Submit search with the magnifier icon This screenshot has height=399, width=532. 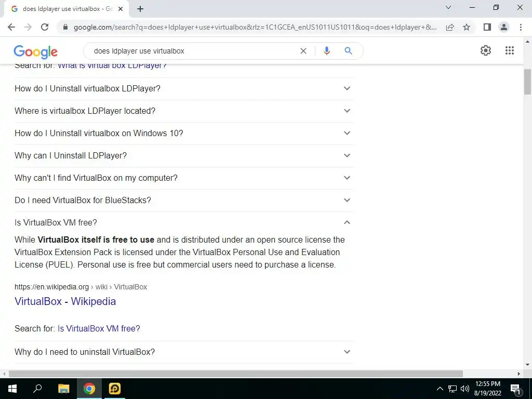click(348, 51)
